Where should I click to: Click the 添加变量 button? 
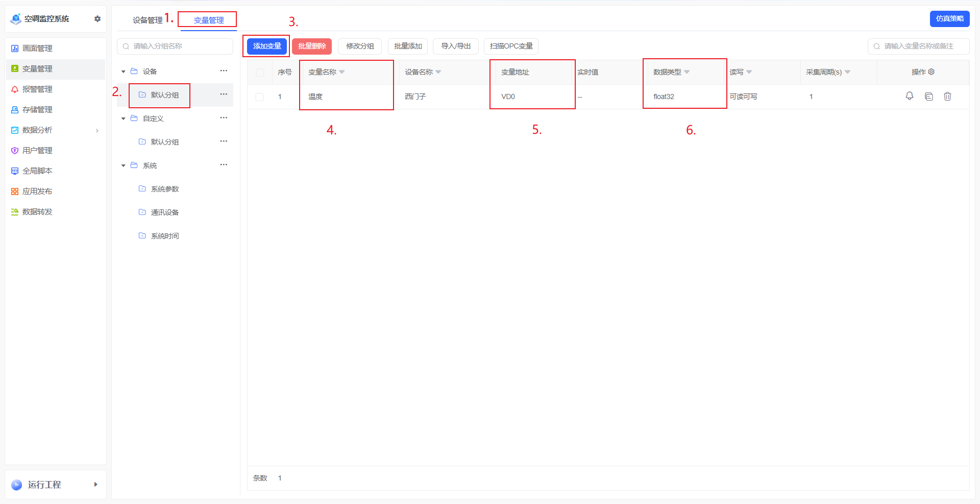point(267,46)
